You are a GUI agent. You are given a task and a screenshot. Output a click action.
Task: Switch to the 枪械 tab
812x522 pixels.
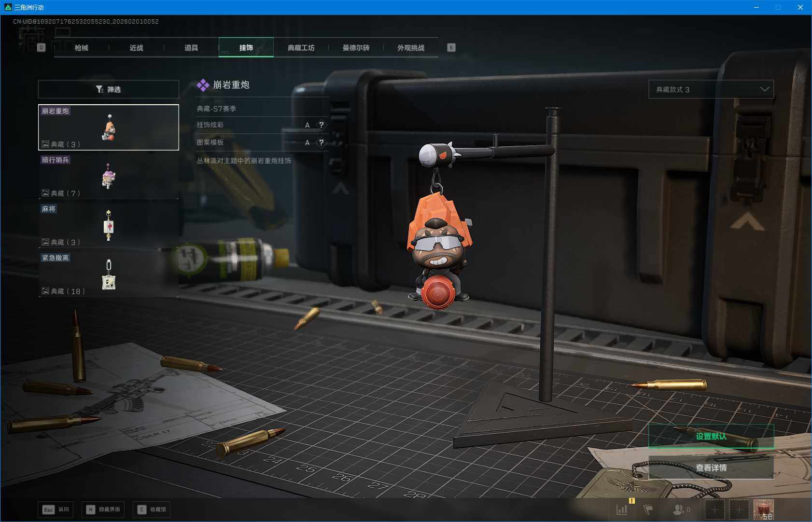(x=82, y=48)
